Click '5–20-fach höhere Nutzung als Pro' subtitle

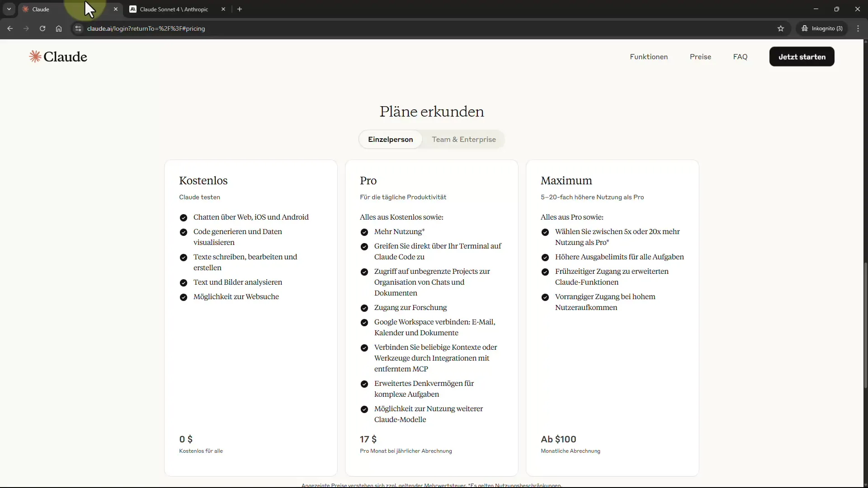pos(592,197)
